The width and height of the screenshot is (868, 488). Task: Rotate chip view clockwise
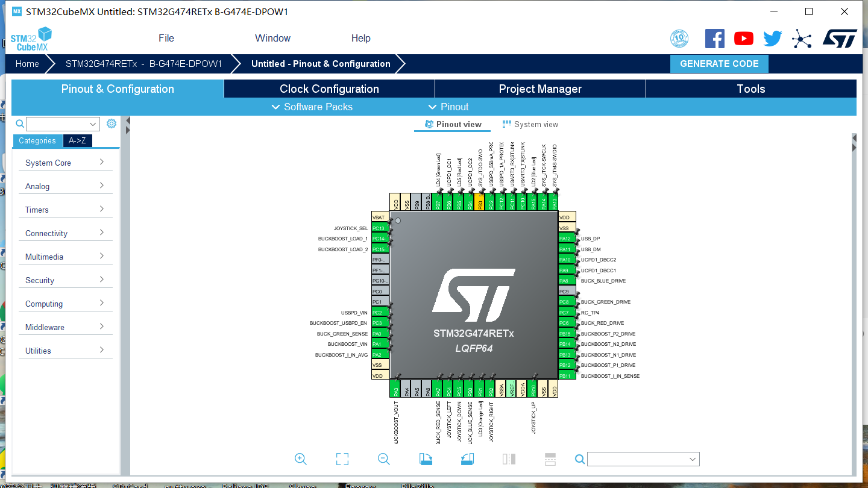tap(426, 459)
